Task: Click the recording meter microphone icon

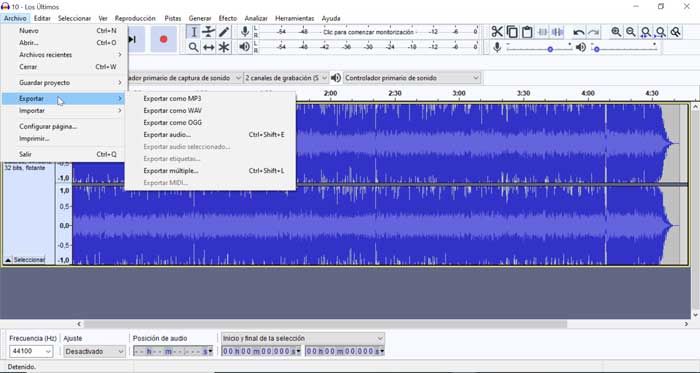Action: [245, 32]
